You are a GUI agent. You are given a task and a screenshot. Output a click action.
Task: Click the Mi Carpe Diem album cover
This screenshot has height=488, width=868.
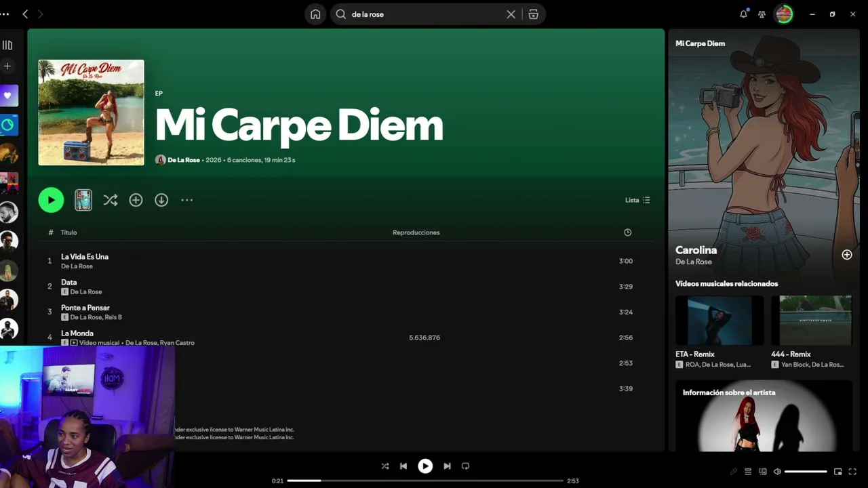click(x=91, y=113)
